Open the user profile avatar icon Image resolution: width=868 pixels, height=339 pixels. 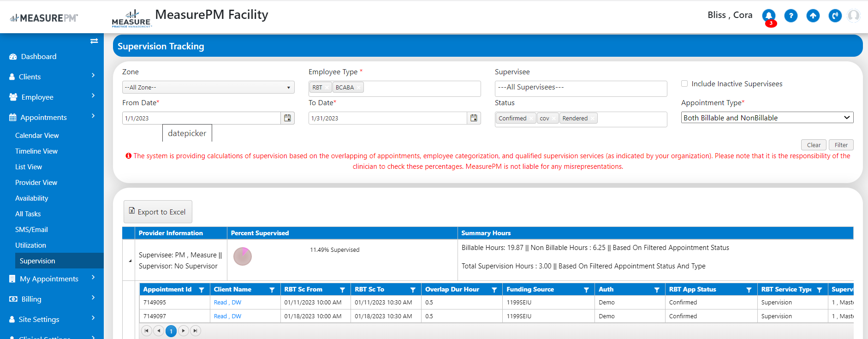pyautogui.click(x=854, y=16)
